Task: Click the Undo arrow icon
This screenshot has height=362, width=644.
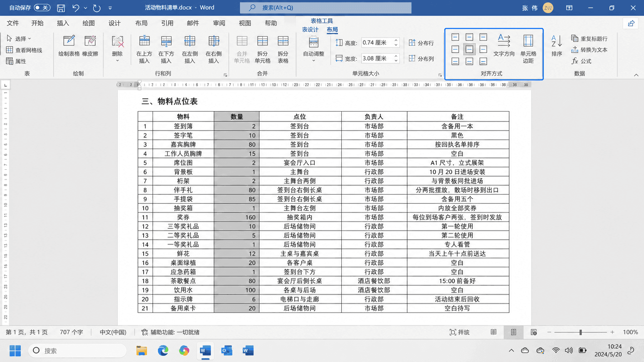Action: tap(76, 8)
